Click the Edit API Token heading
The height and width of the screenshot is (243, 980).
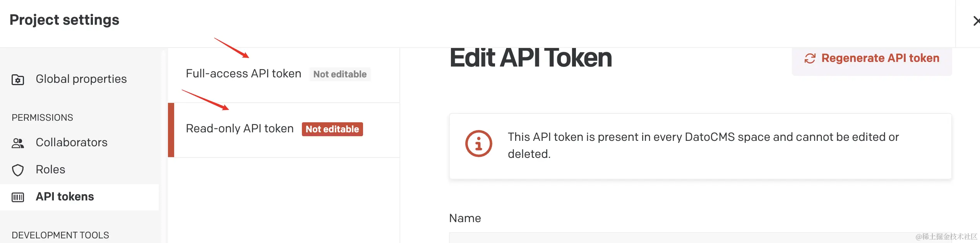tap(531, 58)
